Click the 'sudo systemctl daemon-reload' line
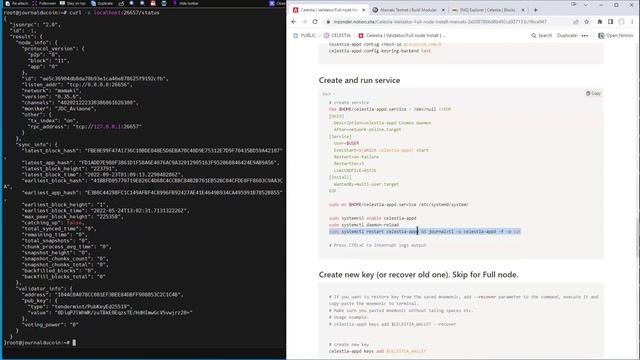 364,225
